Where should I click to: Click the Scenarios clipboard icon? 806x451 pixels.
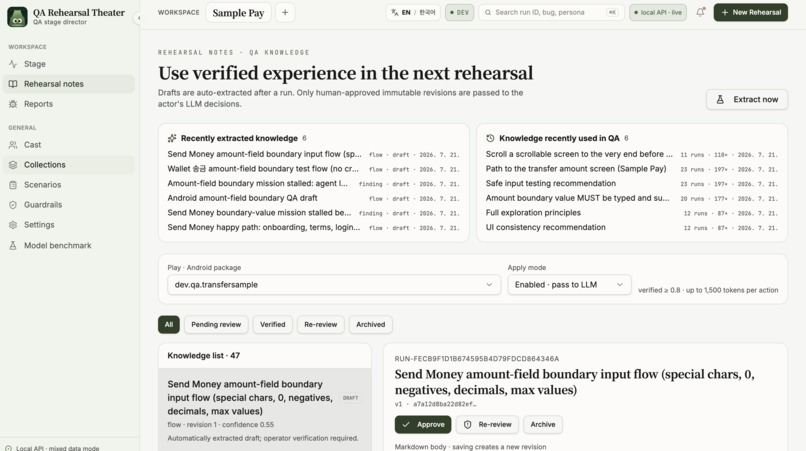point(13,185)
